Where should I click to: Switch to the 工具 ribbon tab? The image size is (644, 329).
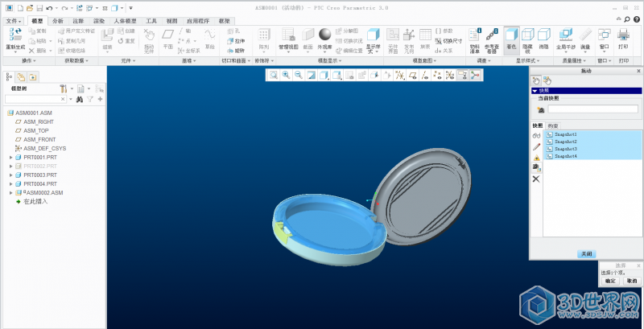[x=151, y=22]
